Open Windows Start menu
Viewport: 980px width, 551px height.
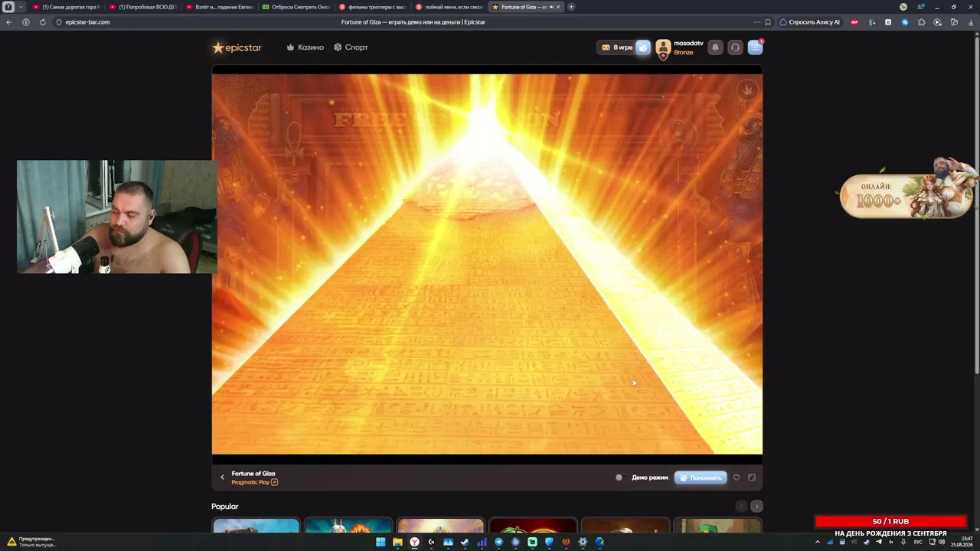point(381,542)
